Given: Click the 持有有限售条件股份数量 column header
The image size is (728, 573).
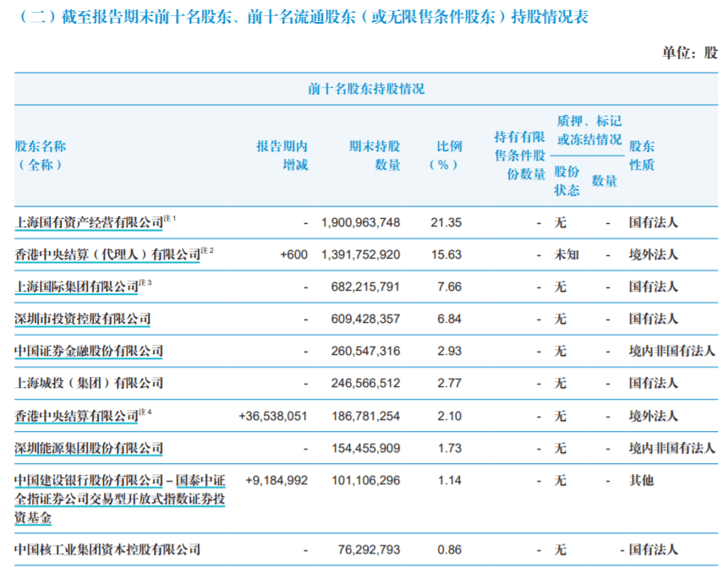Looking at the screenshot, I should pyautogui.click(x=520, y=156).
